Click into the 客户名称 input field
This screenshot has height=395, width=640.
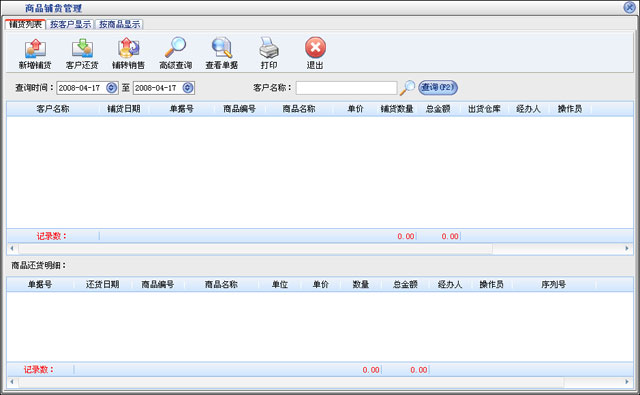tap(346, 88)
